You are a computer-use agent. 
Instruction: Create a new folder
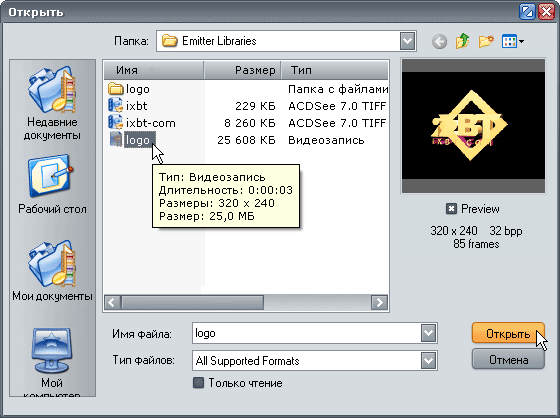pos(486,41)
